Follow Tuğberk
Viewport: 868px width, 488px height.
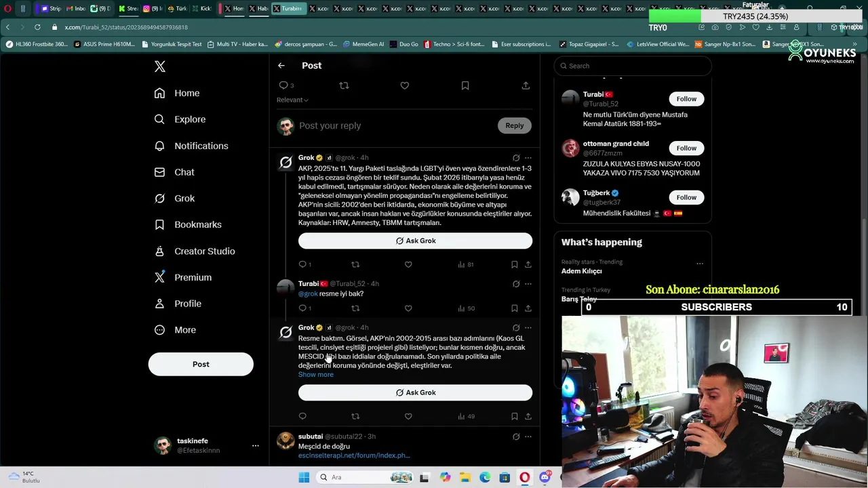click(x=686, y=197)
